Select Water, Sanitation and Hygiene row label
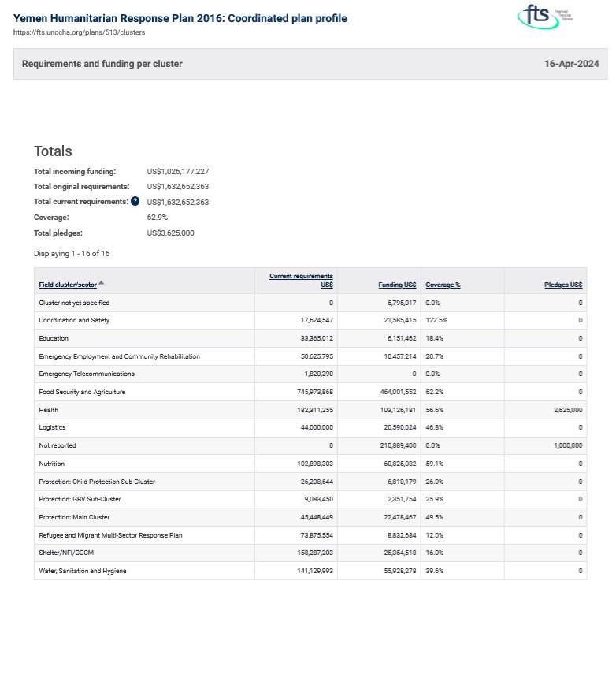 [83, 572]
